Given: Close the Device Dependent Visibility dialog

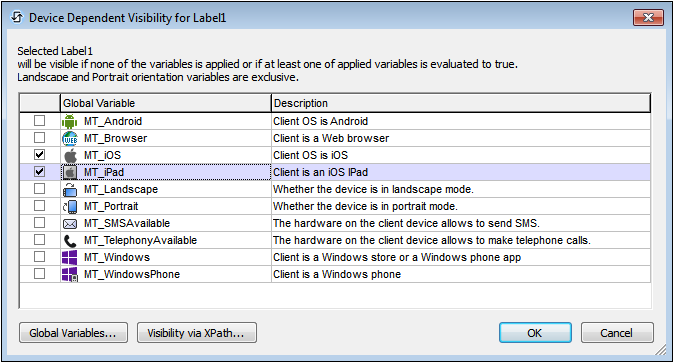Looking at the screenshot, I should (x=648, y=18).
